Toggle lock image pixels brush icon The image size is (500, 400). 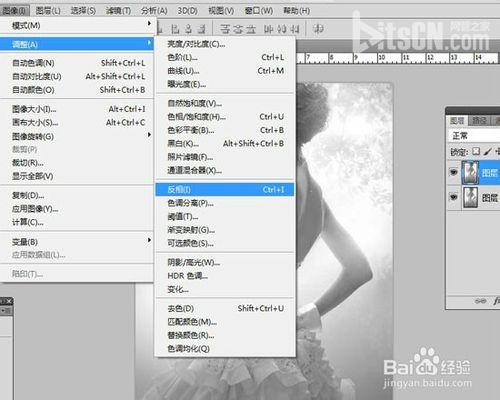(x=487, y=152)
